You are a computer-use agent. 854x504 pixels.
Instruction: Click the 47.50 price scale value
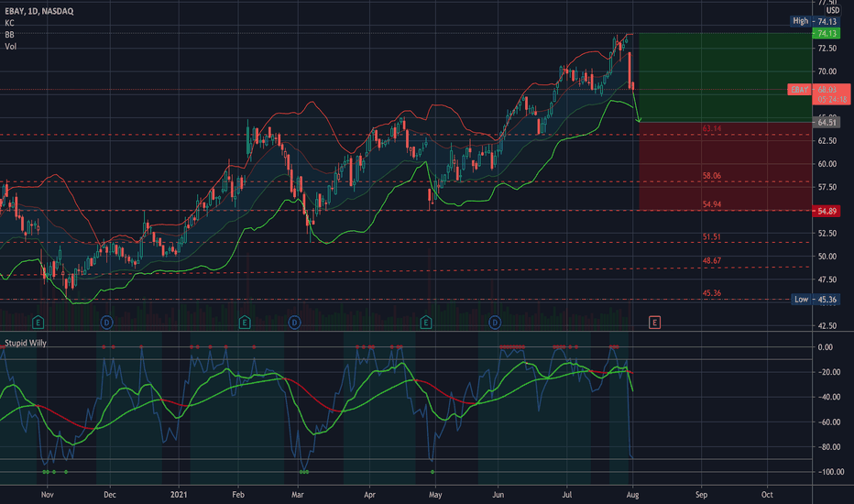point(827,279)
